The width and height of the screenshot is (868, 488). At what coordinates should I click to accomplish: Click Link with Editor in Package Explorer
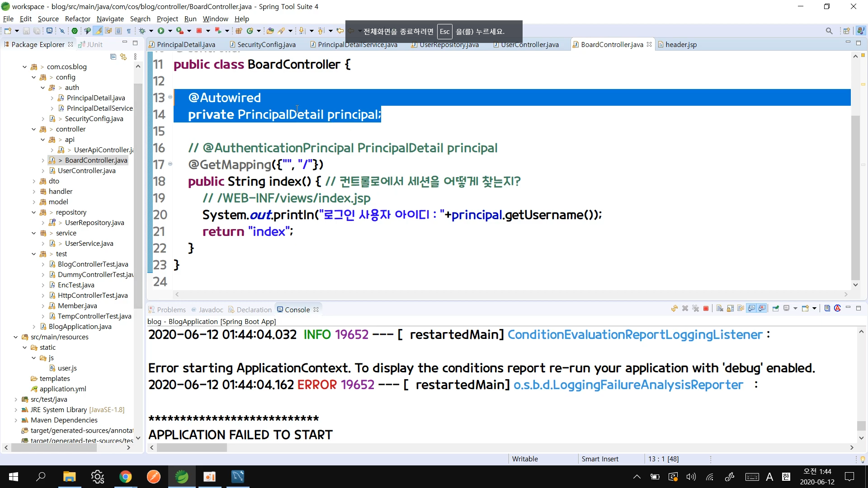tap(123, 57)
